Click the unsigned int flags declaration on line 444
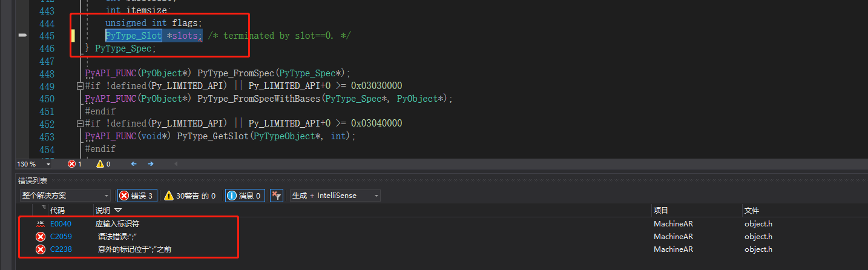 154,24
